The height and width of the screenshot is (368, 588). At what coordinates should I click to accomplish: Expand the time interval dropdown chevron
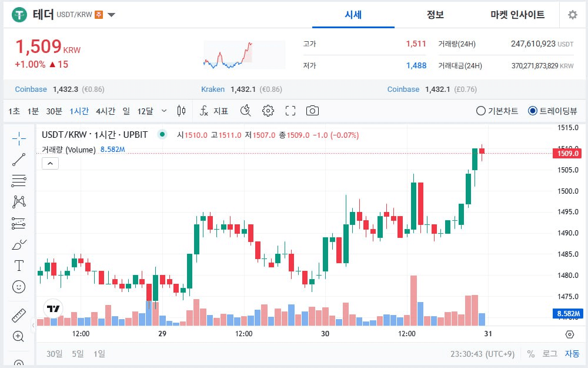point(163,111)
